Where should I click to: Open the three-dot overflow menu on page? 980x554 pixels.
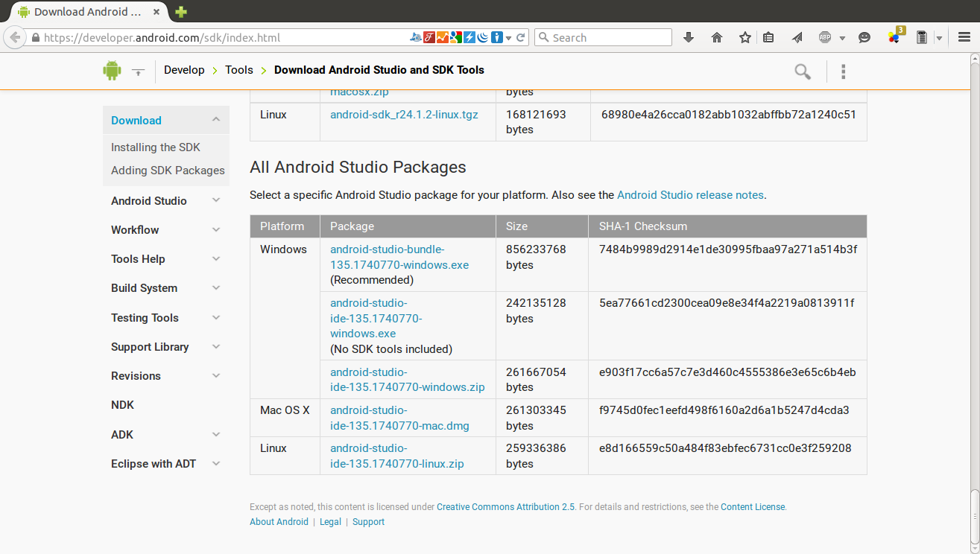[844, 71]
